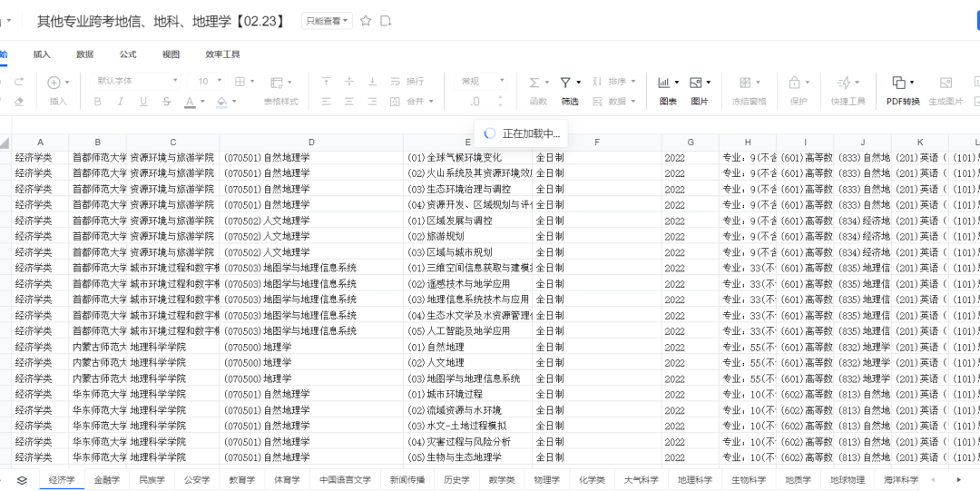
Task: Star this document as favorite
Action: (367, 21)
